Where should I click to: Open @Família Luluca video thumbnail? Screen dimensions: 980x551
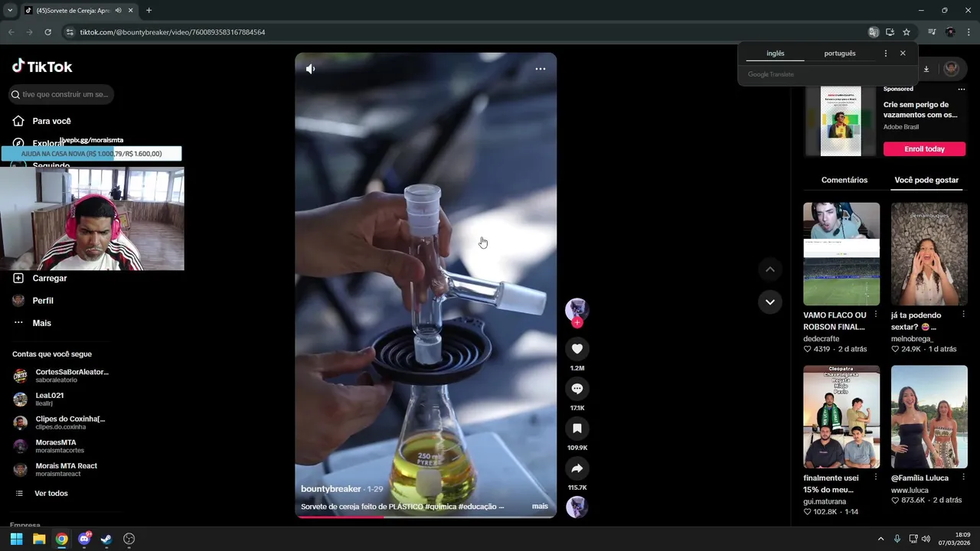[929, 416]
